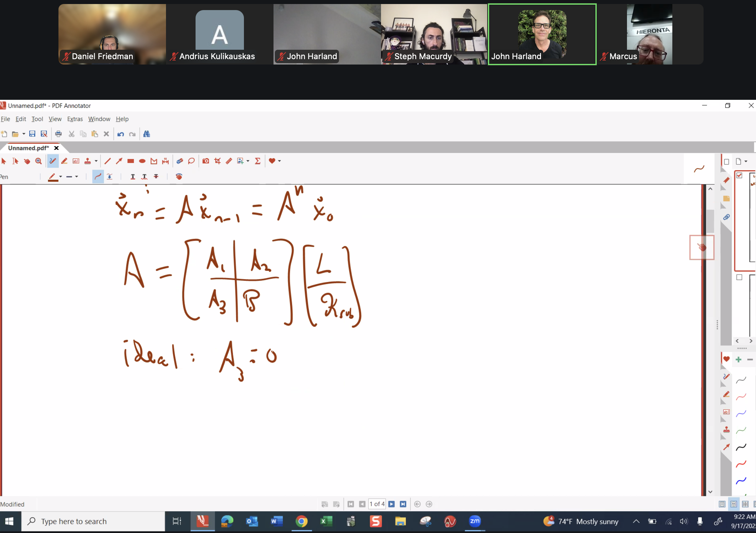Image resolution: width=756 pixels, height=533 pixels.
Task: Select the Lasso tool
Action: (x=191, y=161)
